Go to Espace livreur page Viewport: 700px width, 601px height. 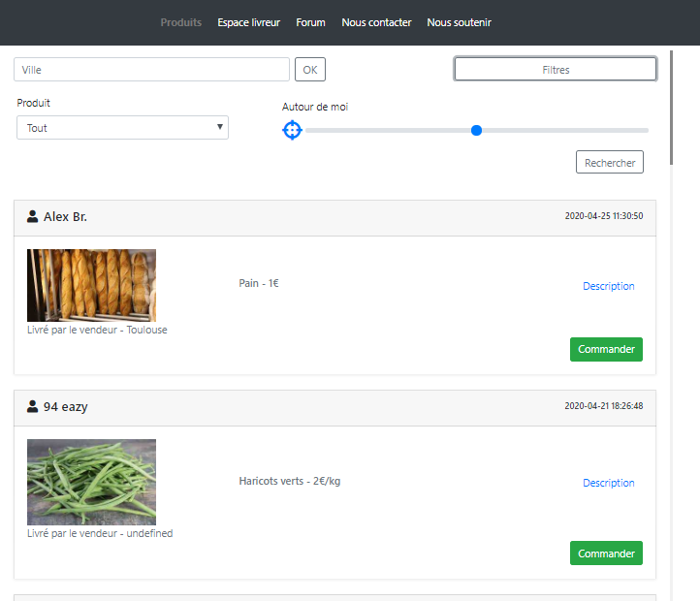pyautogui.click(x=248, y=22)
